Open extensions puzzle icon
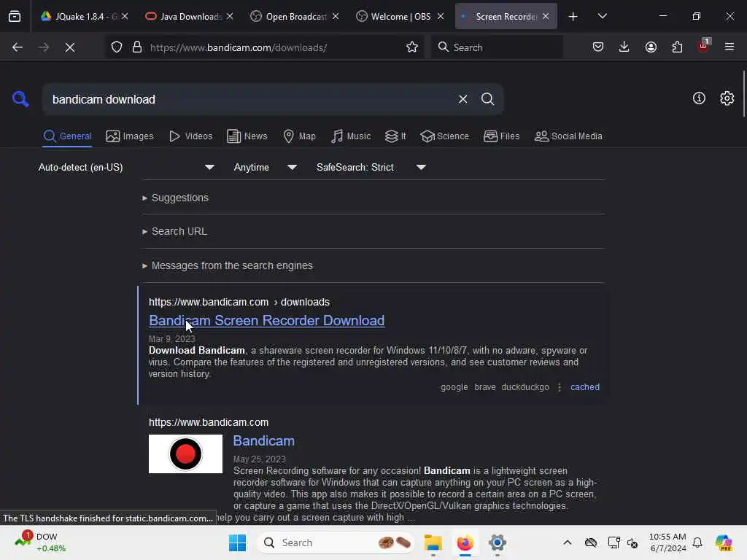Screen dimensions: 747x560 pos(677,47)
